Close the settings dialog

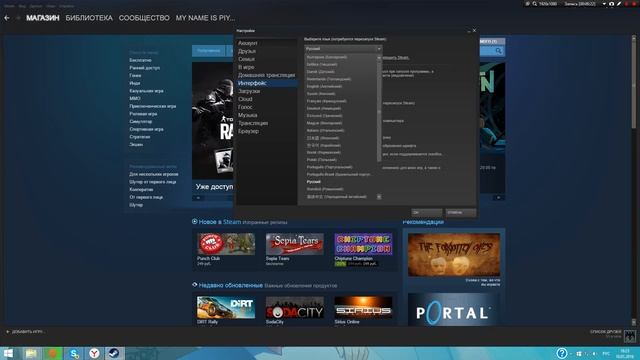pos(474,31)
